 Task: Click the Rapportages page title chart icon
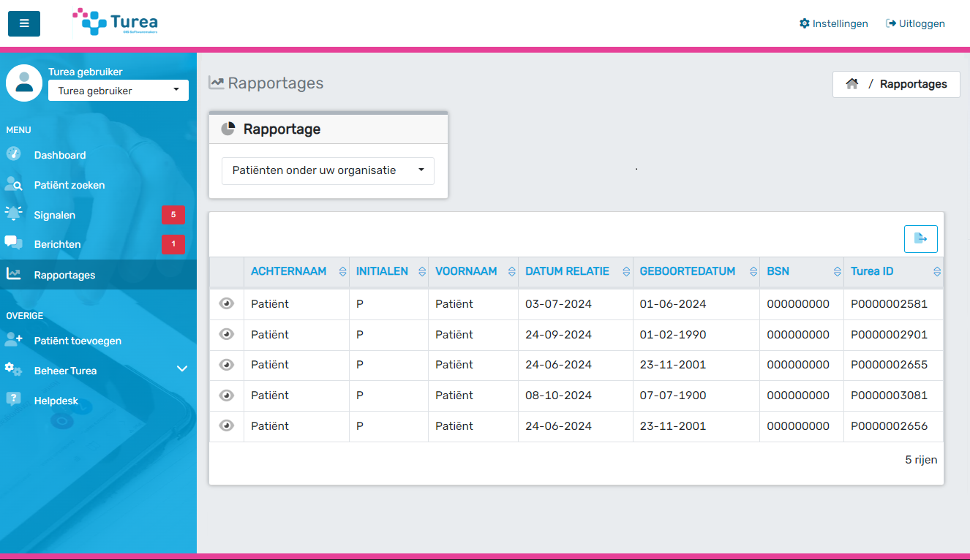(217, 83)
